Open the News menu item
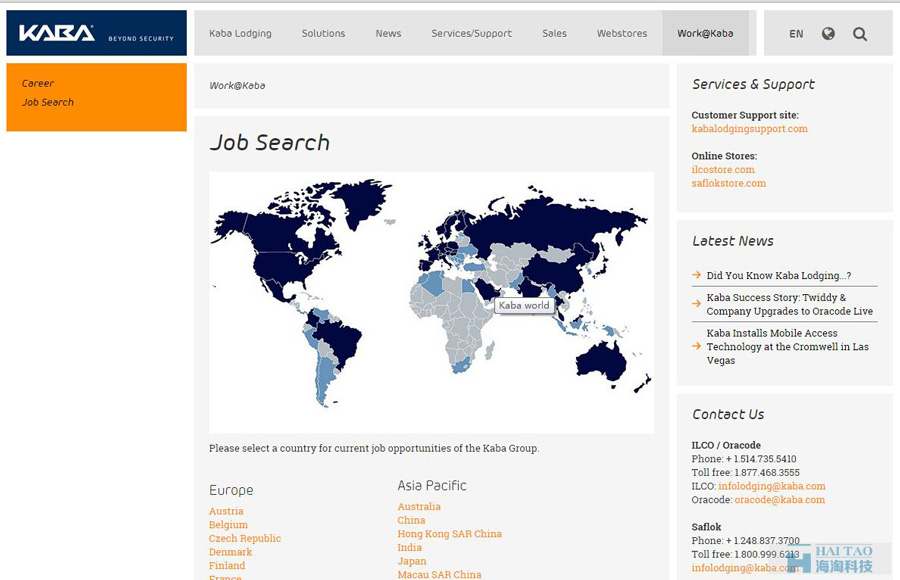 click(x=388, y=33)
